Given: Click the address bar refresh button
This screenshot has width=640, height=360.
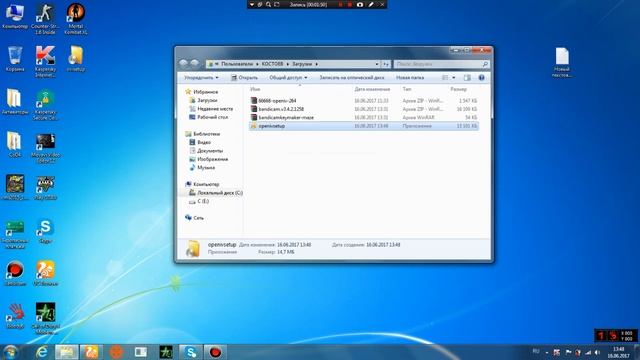Looking at the screenshot, I should 386,64.
